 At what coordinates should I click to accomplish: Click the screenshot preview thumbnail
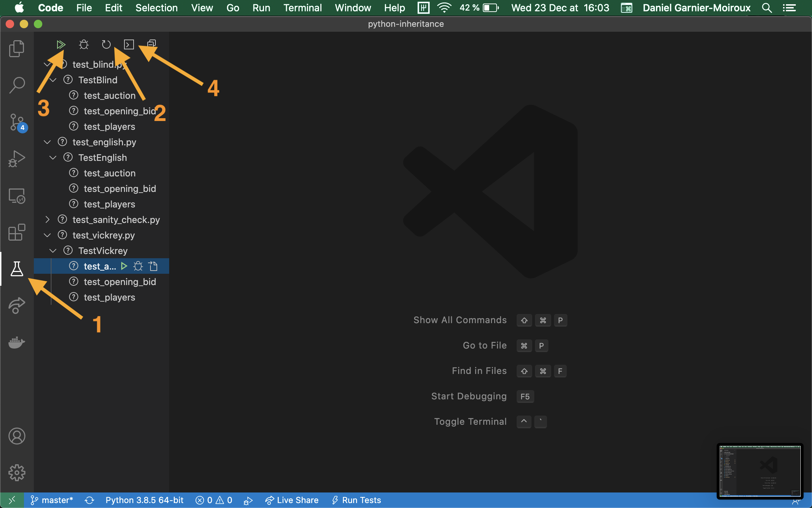coord(760,471)
